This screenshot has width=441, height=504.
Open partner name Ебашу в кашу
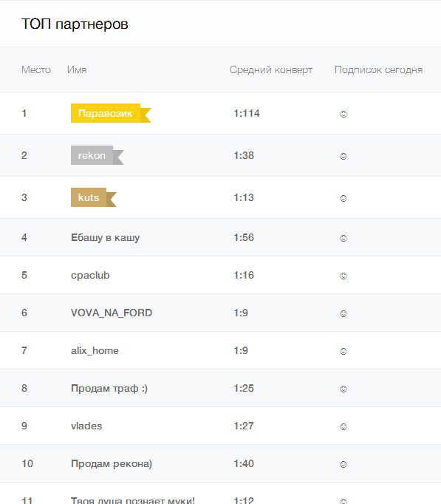106,237
